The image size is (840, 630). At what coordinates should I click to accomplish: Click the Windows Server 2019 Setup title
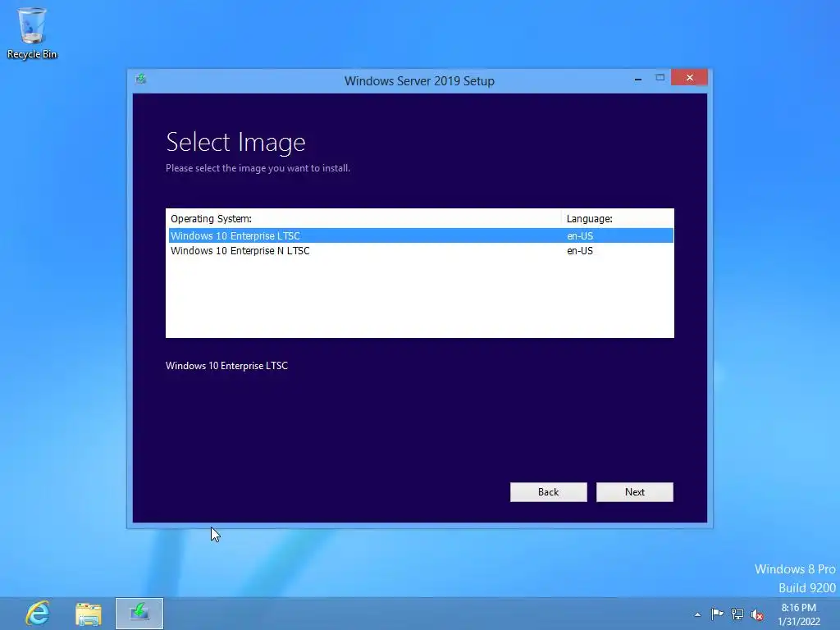pos(419,81)
